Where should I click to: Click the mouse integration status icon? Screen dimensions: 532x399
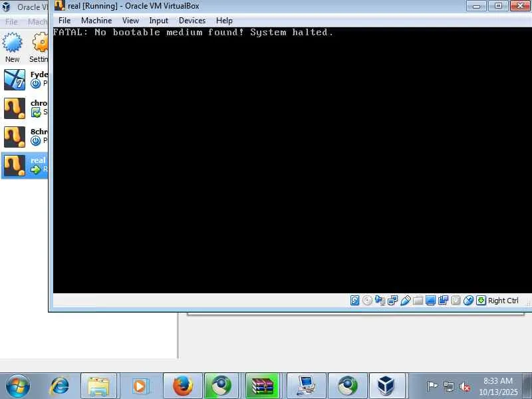point(468,301)
